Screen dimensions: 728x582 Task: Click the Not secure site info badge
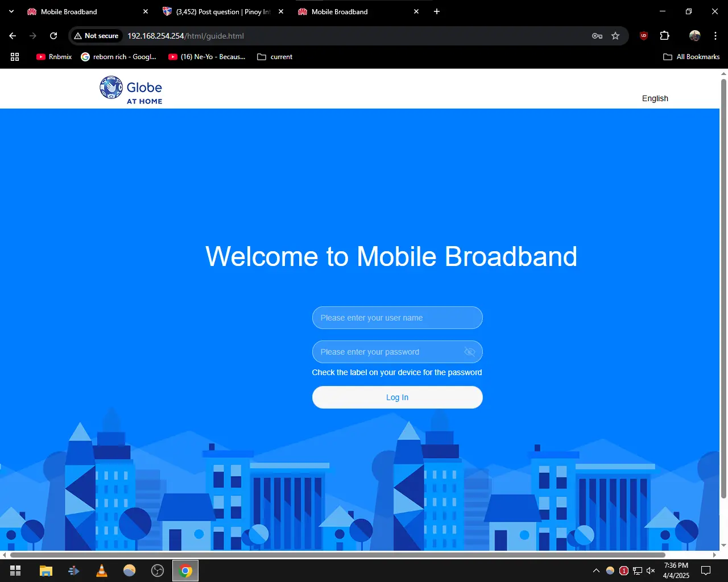click(x=96, y=36)
